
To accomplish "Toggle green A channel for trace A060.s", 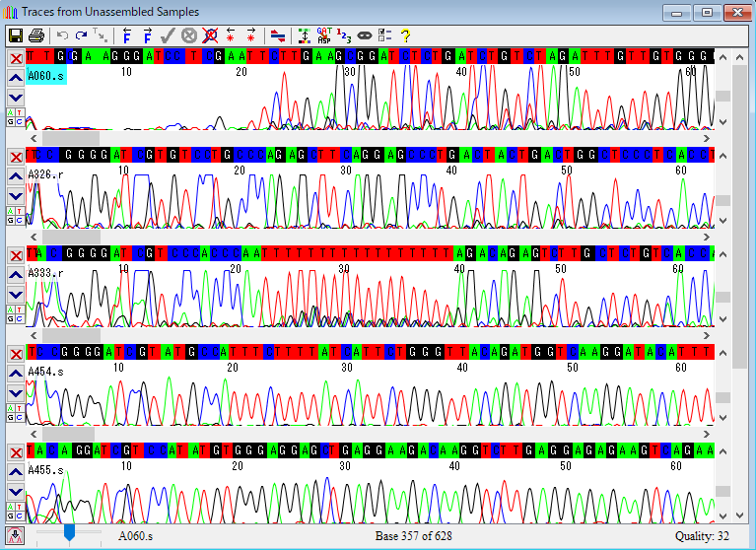I will click(11, 112).
